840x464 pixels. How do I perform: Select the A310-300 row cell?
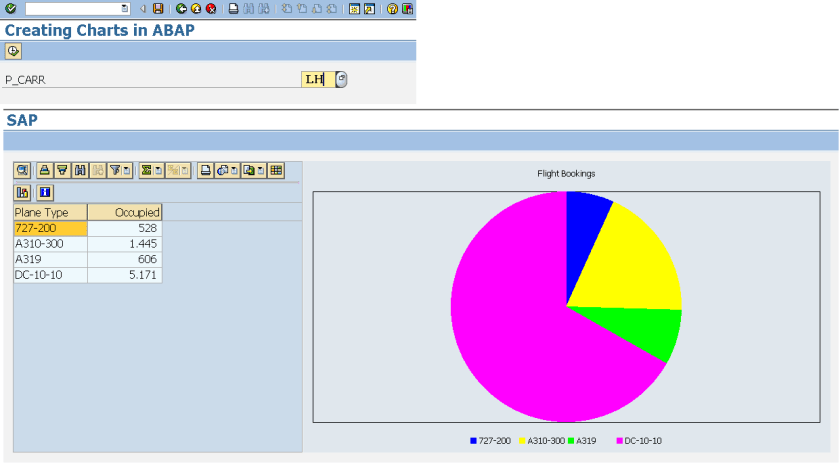point(50,244)
